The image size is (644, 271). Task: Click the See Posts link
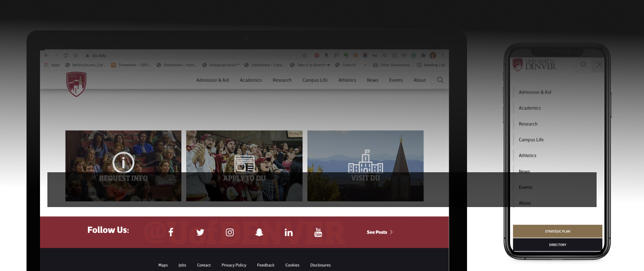click(x=380, y=232)
